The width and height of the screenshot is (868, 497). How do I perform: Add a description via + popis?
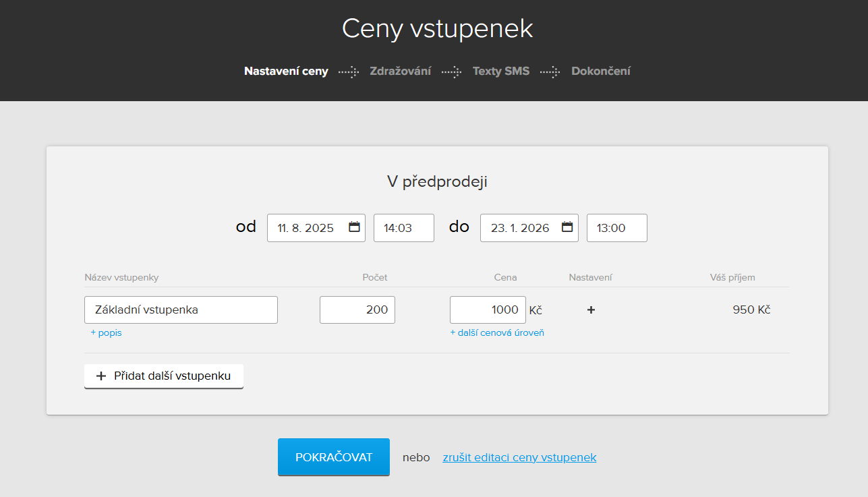pyautogui.click(x=106, y=332)
